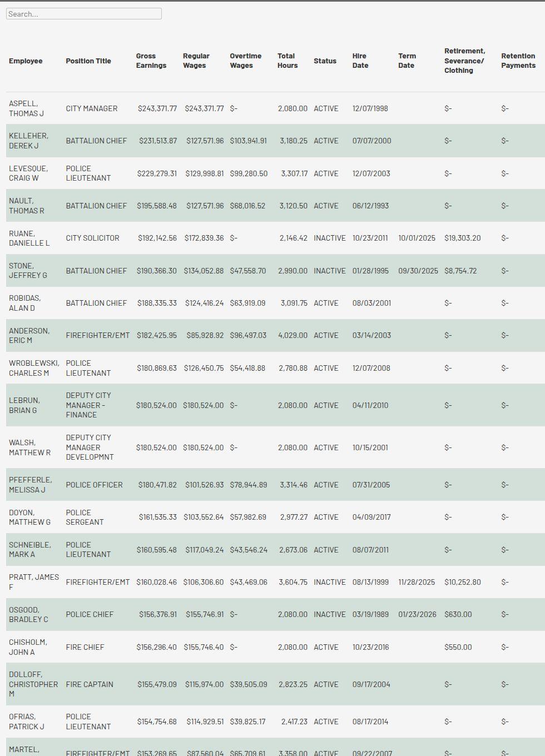
Task: Sort by Regular Wages column
Action: 196,61
